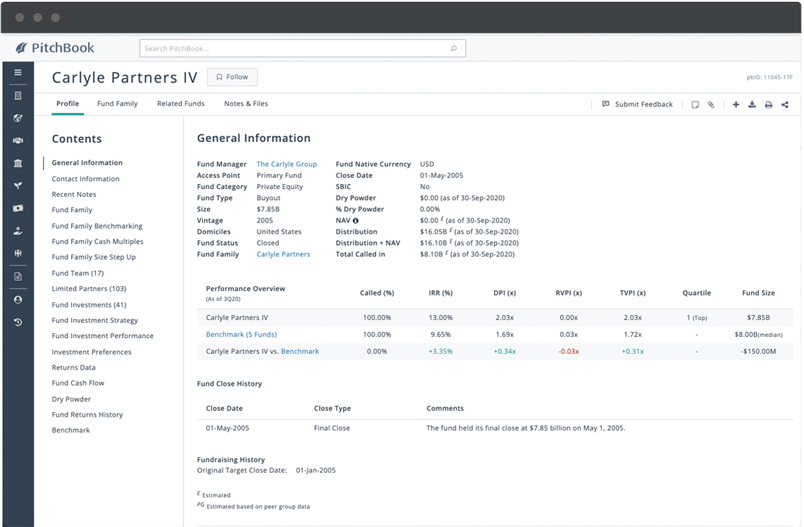Jump to Fund Returns History section

point(87,415)
